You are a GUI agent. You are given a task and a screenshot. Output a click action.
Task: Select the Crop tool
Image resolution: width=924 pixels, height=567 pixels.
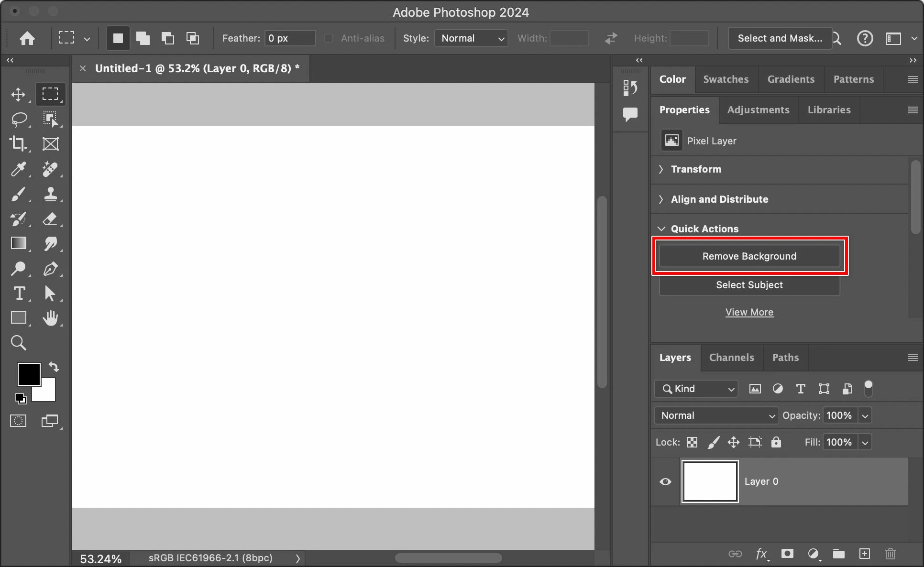18,144
